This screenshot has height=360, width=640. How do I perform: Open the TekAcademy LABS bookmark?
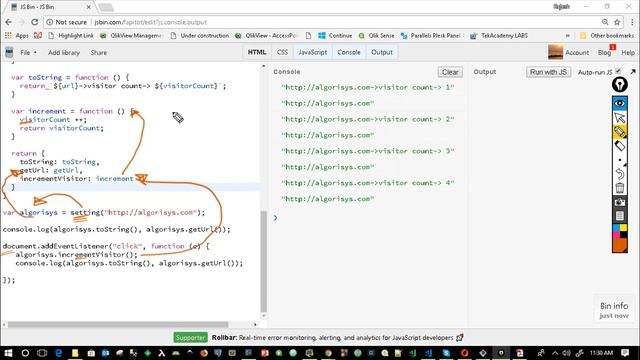499,36
